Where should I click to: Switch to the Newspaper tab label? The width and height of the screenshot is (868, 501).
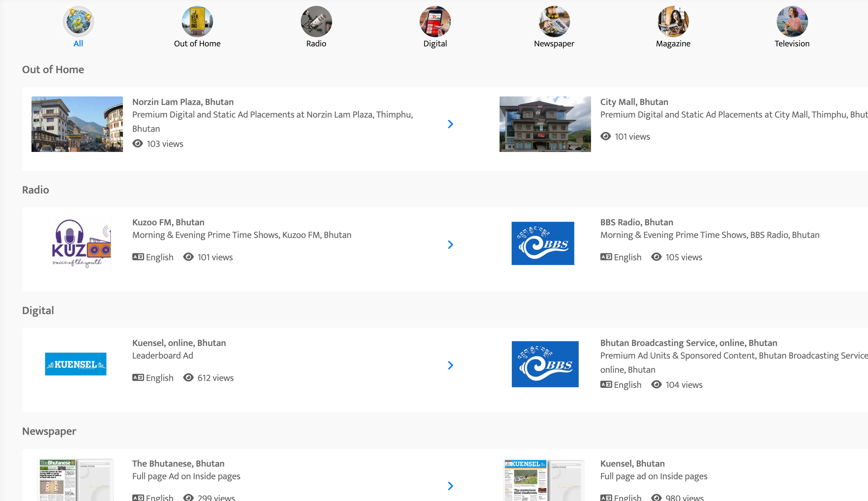pos(554,43)
